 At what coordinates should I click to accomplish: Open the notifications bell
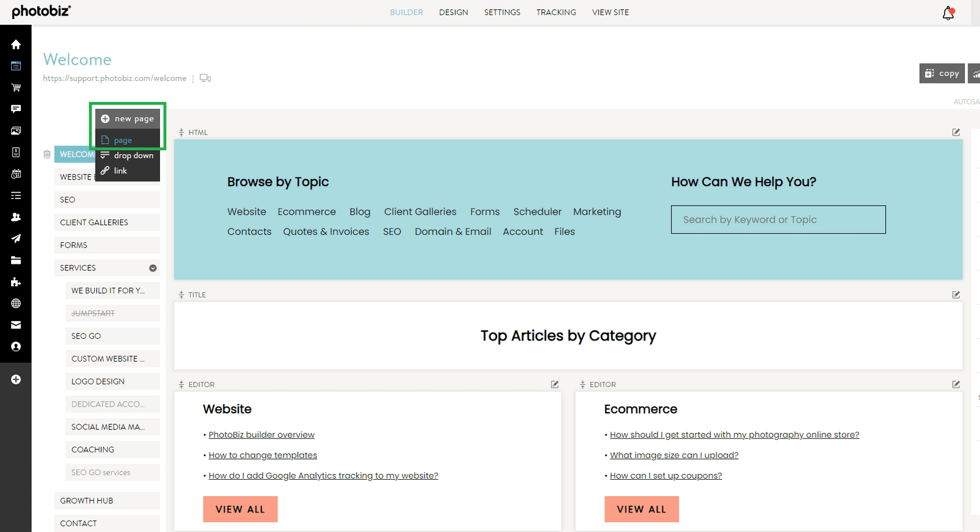point(948,13)
